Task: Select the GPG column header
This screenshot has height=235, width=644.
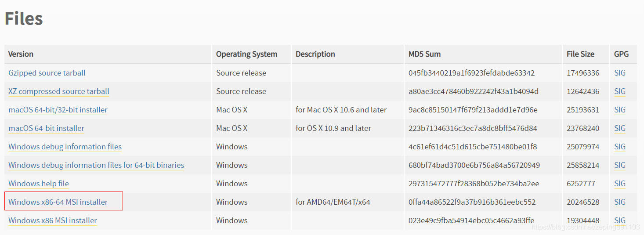Action: pos(622,54)
